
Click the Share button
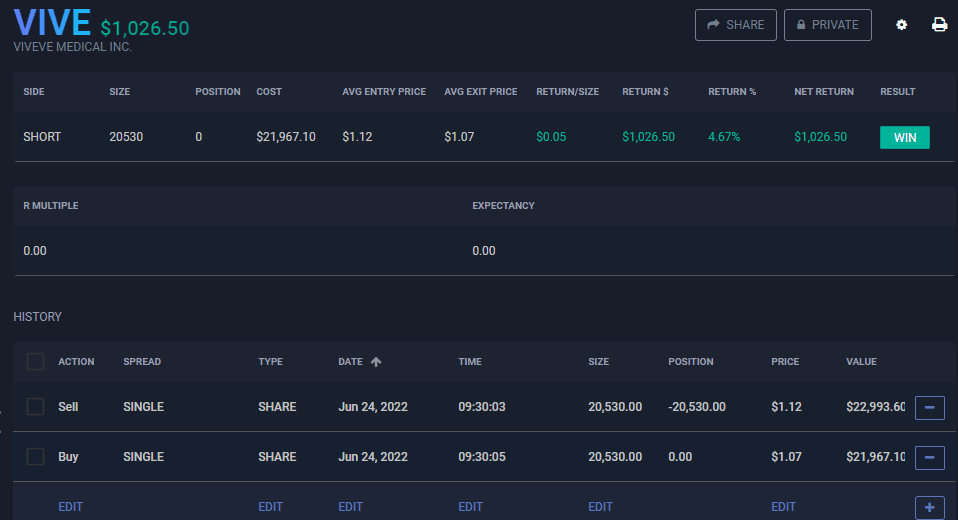pos(735,25)
